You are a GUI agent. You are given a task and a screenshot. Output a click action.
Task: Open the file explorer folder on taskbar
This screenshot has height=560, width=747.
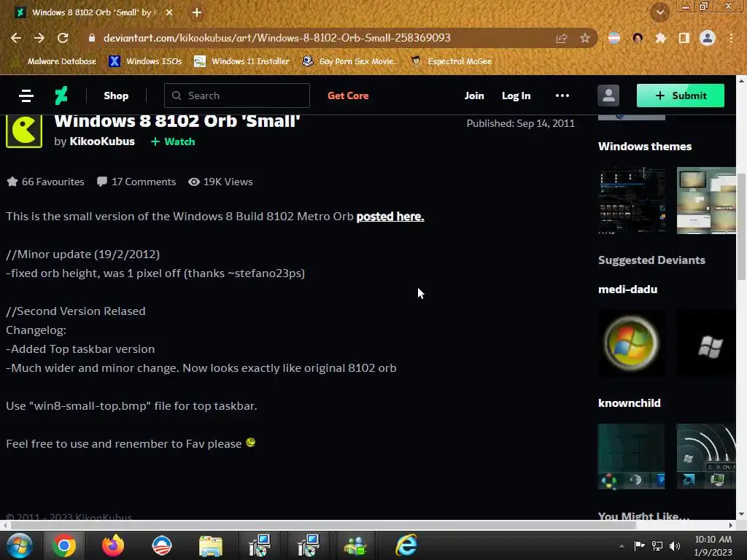point(211,545)
